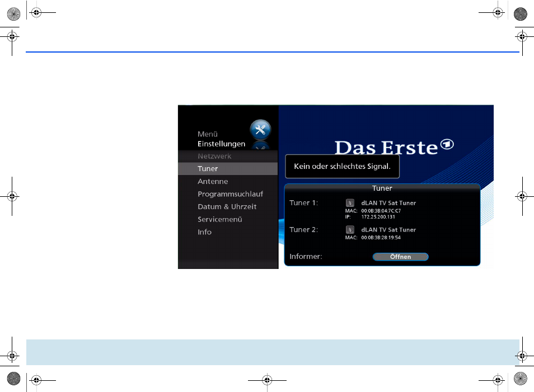Click the Tuner 1 dLAN TV Sat Tuner name
Screen dimensions: 534x392
click(x=388, y=203)
